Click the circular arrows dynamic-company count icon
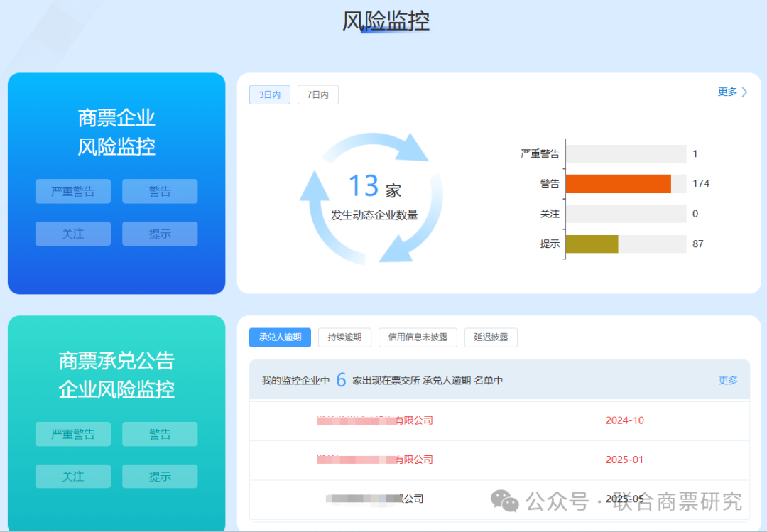767x532 pixels. [371, 197]
